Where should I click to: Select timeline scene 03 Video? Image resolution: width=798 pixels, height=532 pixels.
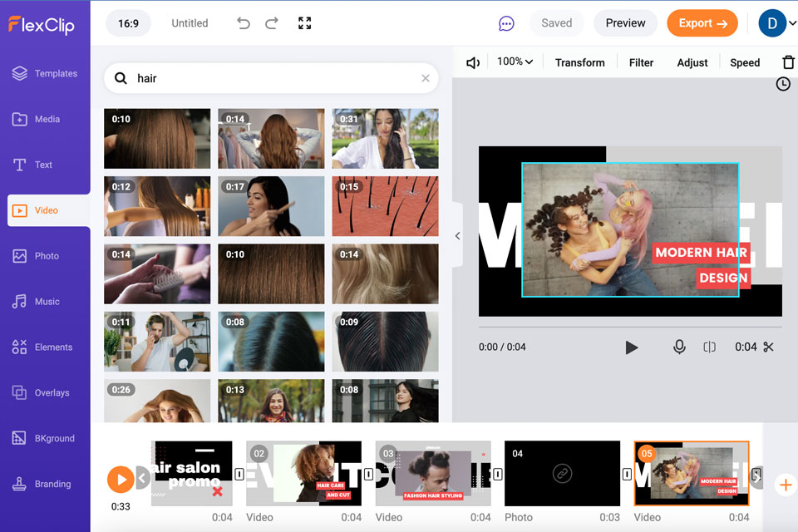point(433,474)
